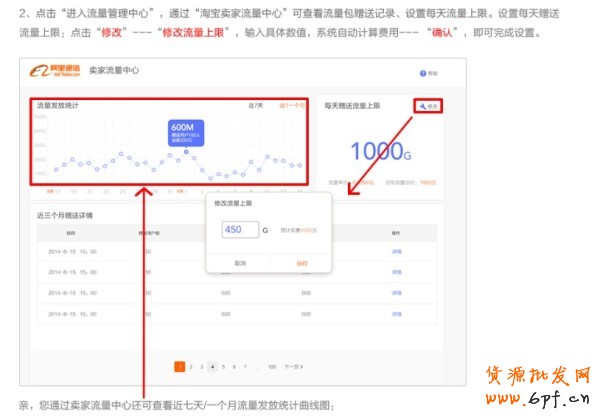Screen dimensions: 600x420
Task: Go to pagination page 2
Action: [x=191, y=367]
